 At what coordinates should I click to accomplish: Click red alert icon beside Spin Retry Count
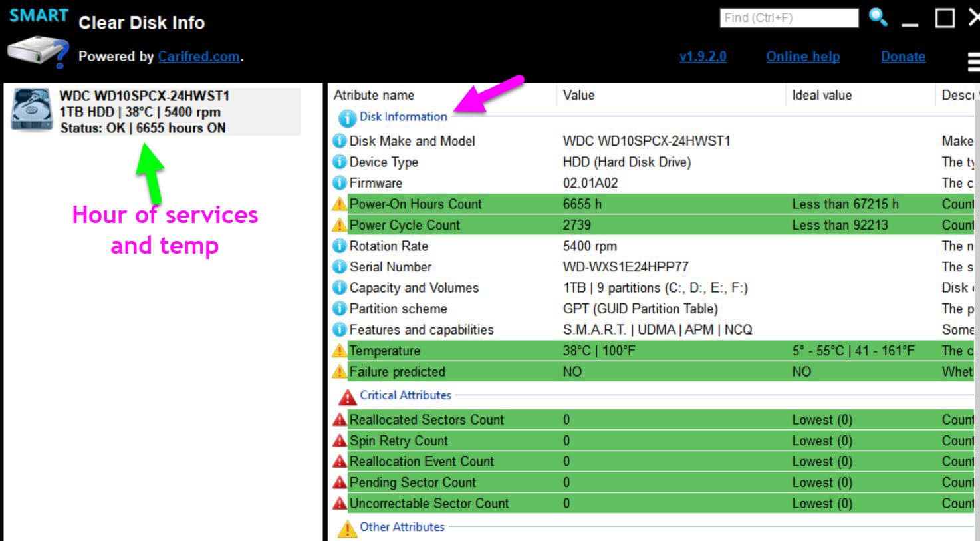(340, 441)
